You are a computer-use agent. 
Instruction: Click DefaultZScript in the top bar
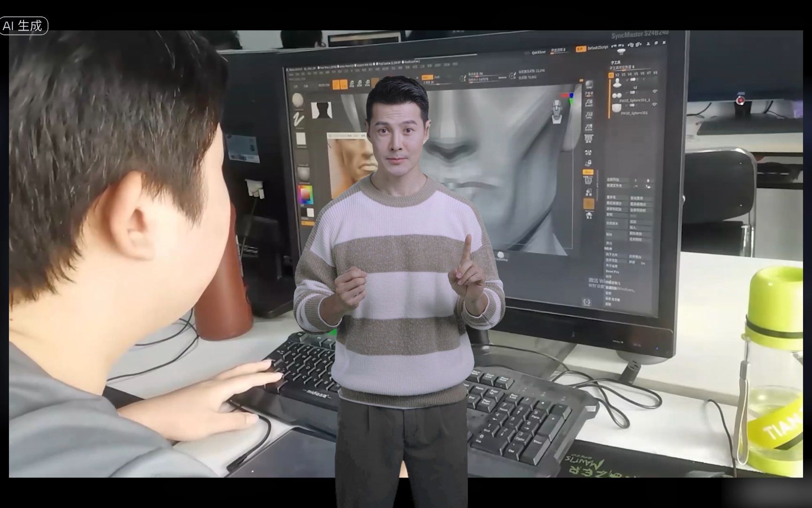(598, 48)
